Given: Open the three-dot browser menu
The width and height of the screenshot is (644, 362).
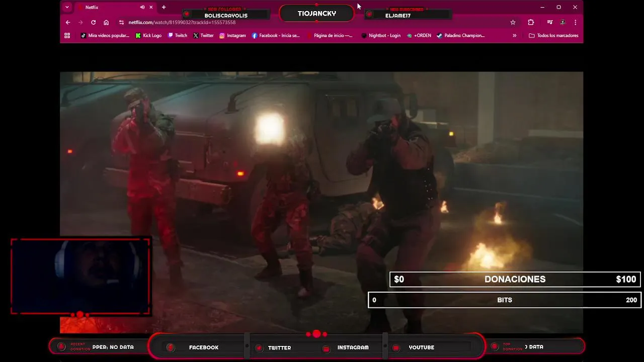Looking at the screenshot, I should 575,22.
